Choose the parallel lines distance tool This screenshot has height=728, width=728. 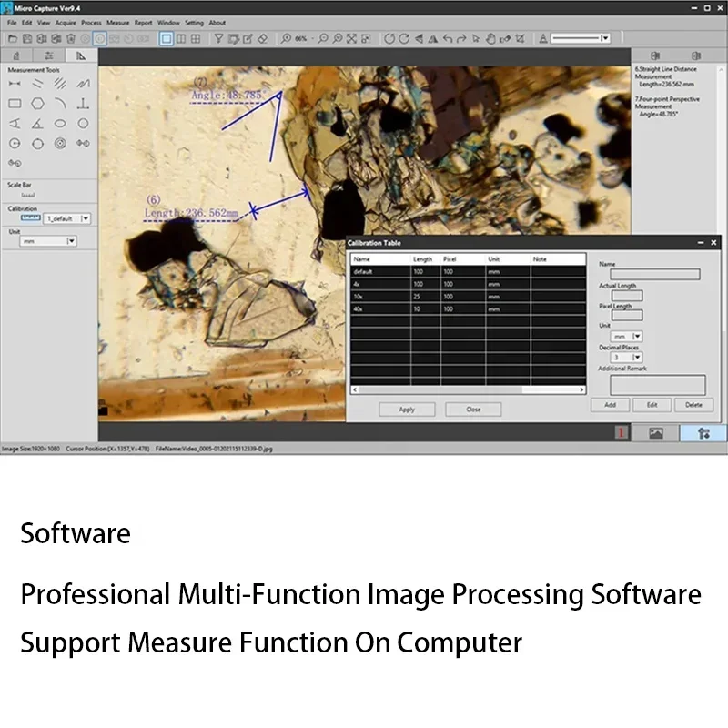point(37,84)
